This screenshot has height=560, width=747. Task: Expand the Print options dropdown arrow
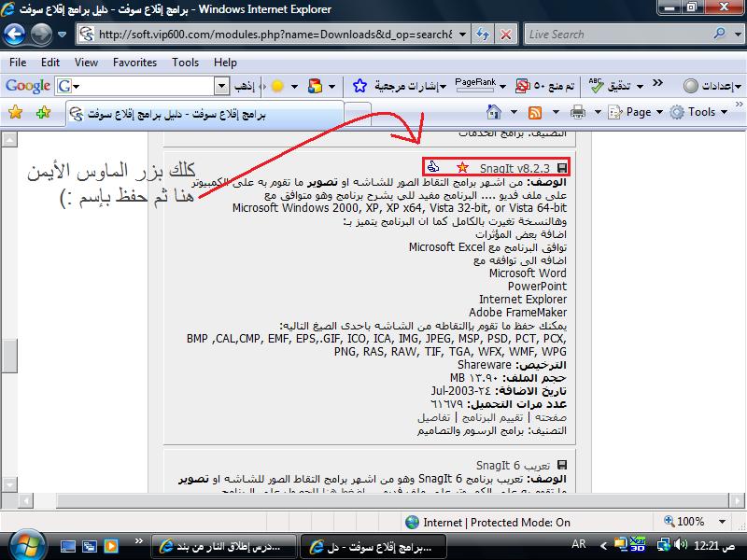[x=598, y=112]
